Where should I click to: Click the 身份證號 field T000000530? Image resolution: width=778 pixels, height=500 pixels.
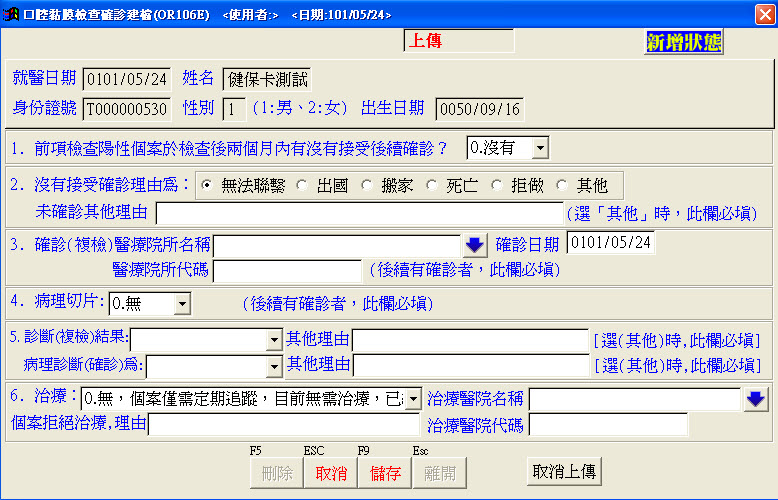coord(127,109)
